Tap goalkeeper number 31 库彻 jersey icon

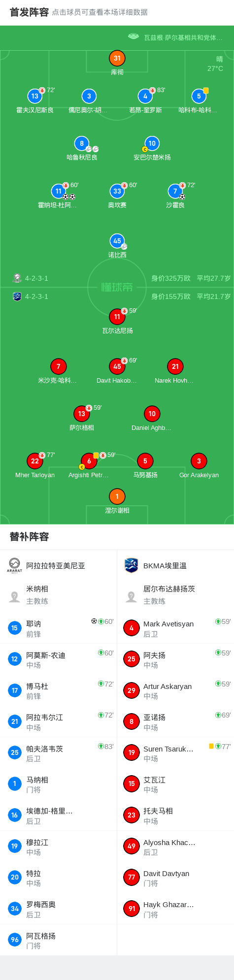click(117, 58)
